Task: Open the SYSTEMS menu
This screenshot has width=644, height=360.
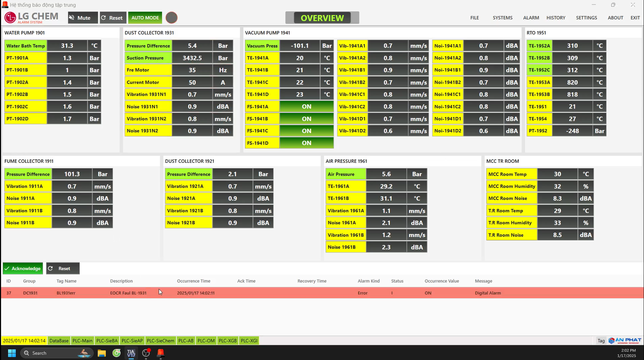Action: pos(502,18)
